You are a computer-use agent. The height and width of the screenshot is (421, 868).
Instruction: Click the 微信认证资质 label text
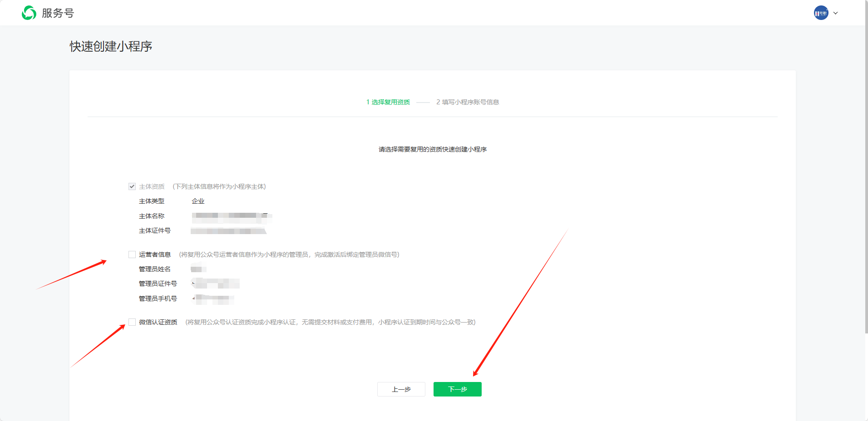(158, 322)
